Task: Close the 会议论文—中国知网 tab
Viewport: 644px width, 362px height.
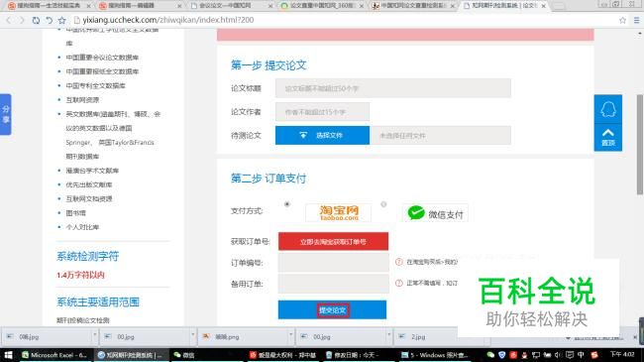Action: (270, 6)
